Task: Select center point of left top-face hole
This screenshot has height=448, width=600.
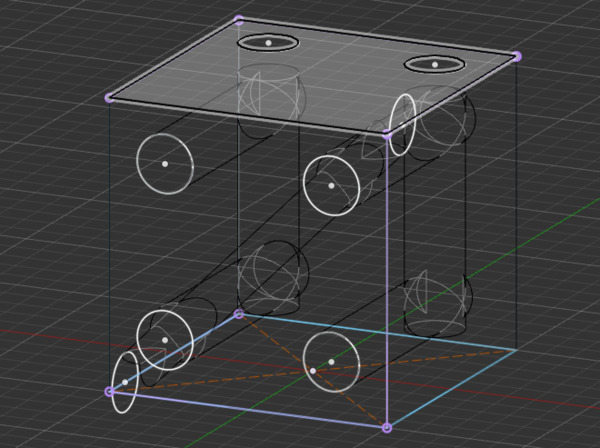Action: [x=268, y=43]
